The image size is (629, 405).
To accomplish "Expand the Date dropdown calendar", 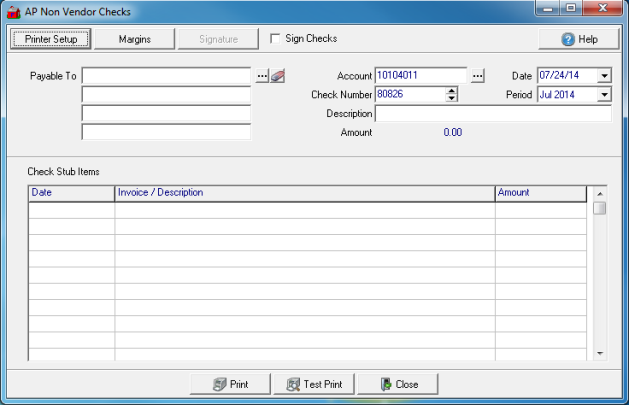I will point(604,75).
